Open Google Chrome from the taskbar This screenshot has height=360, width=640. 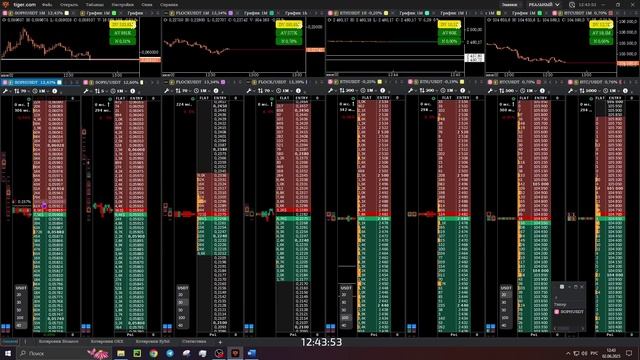point(153,353)
